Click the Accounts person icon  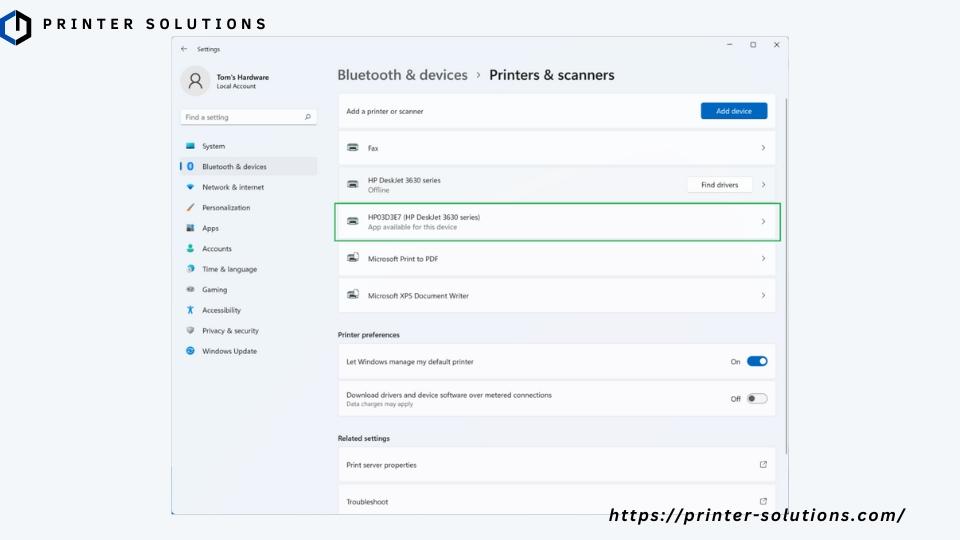coord(190,249)
